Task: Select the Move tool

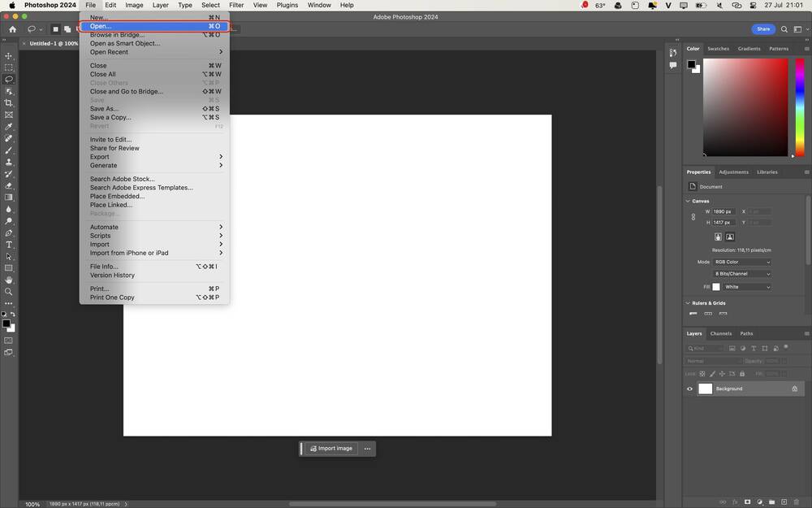Action: [9, 56]
